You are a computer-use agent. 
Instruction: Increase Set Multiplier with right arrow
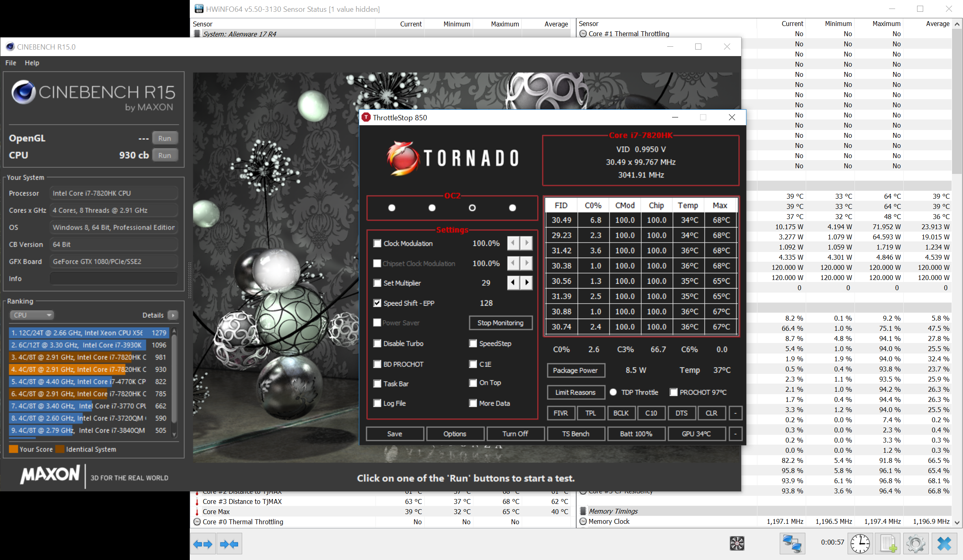point(527,282)
